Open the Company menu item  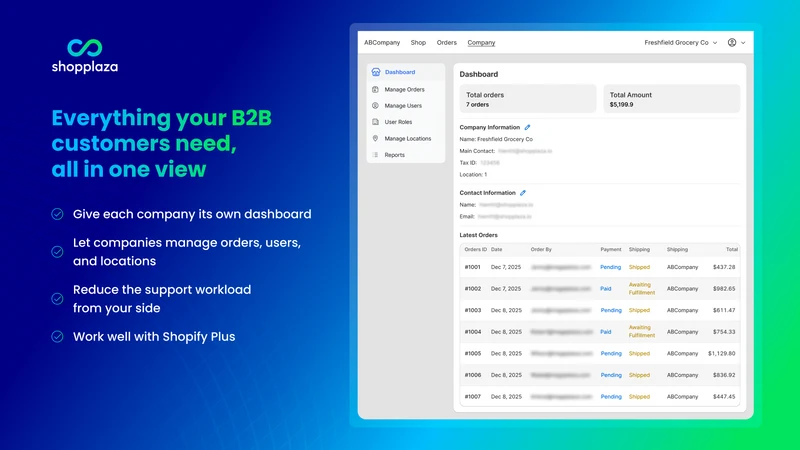pos(481,42)
